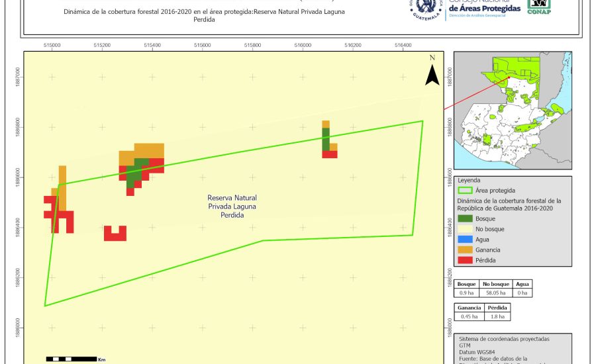Click the north arrow on the map
The width and height of the screenshot is (596, 364).
432,72
